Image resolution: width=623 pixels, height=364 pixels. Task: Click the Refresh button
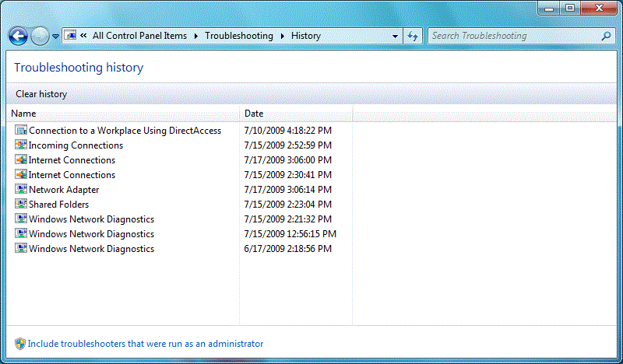coord(413,37)
